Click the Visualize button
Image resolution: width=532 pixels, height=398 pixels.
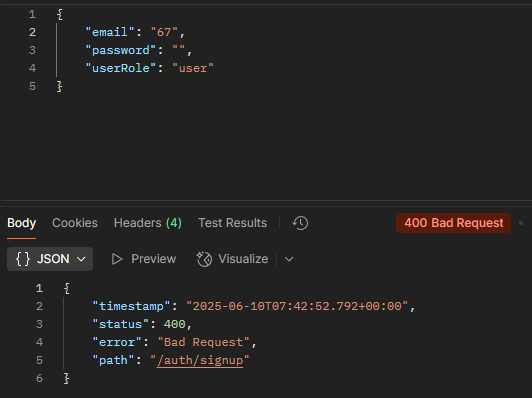pos(232,259)
